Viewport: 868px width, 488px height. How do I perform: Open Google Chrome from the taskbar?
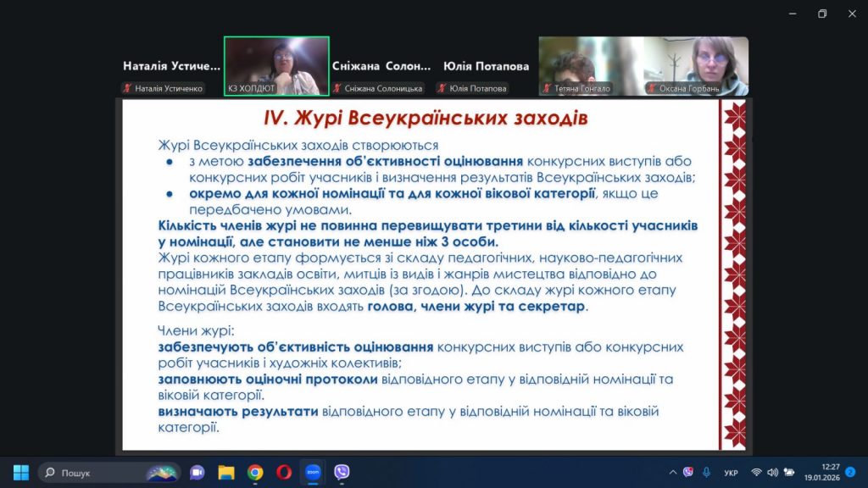coord(255,472)
